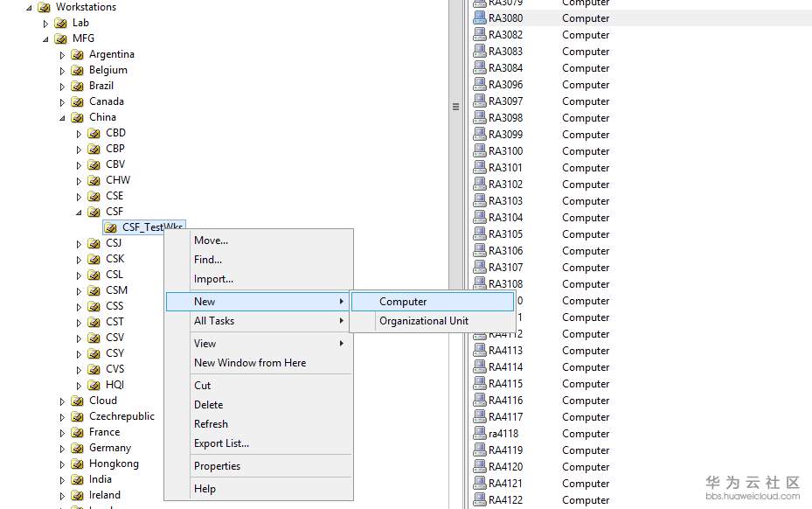Click the computer icon for RA3096
Screen dimensions: 812x509
[x=480, y=84]
